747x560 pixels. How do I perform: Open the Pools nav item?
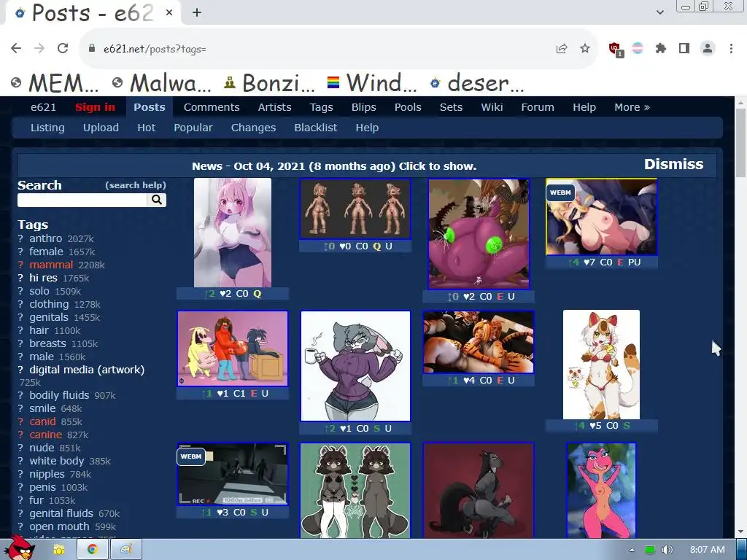point(408,107)
